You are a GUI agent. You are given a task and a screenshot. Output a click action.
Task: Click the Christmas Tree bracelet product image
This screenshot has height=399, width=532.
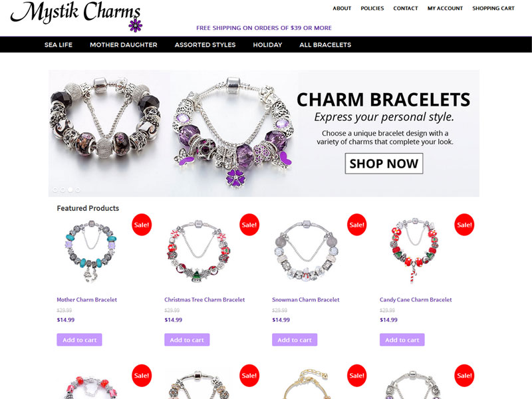coord(199,251)
